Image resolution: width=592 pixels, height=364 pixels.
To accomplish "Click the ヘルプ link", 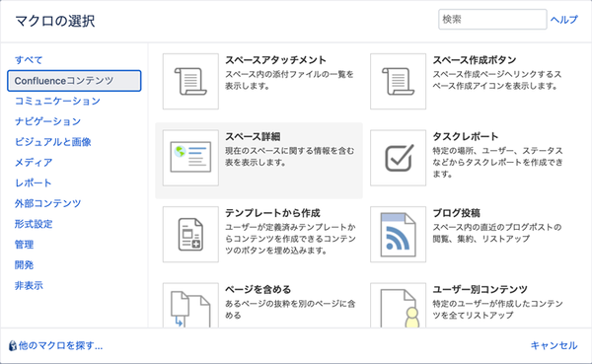I will [564, 20].
